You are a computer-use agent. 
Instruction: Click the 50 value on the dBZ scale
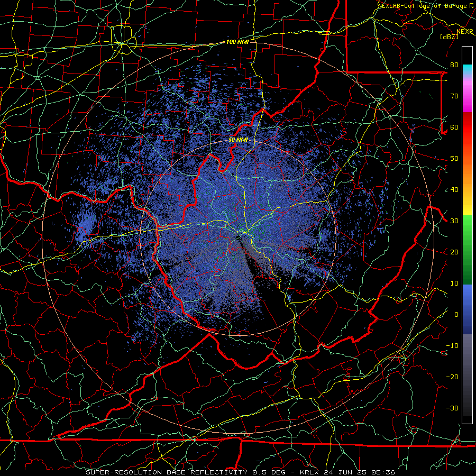coord(454,159)
